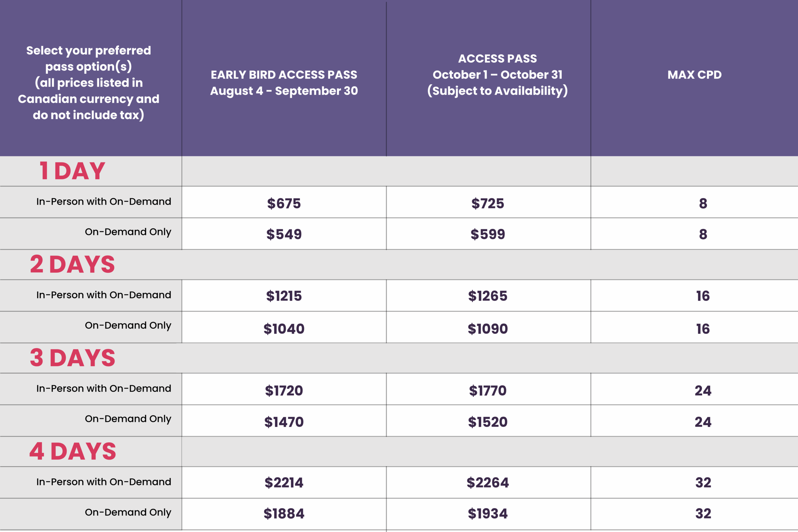Select the 4 DAYS section heading
The image size is (798, 532).
point(73,451)
